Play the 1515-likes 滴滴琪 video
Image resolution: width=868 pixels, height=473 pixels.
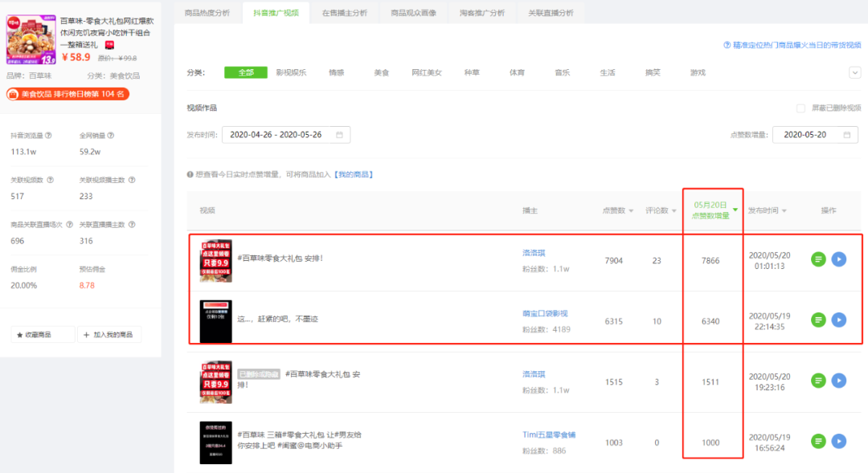click(x=838, y=381)
